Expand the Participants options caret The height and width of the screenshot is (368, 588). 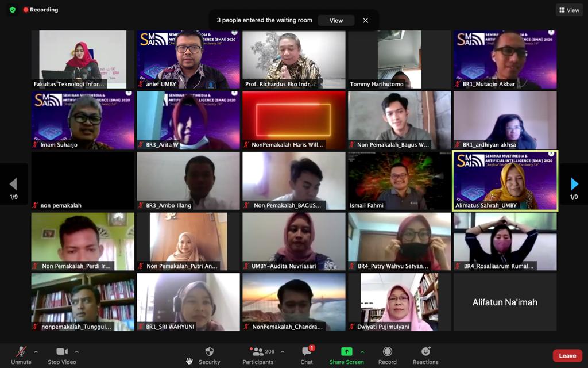(283, 352)
